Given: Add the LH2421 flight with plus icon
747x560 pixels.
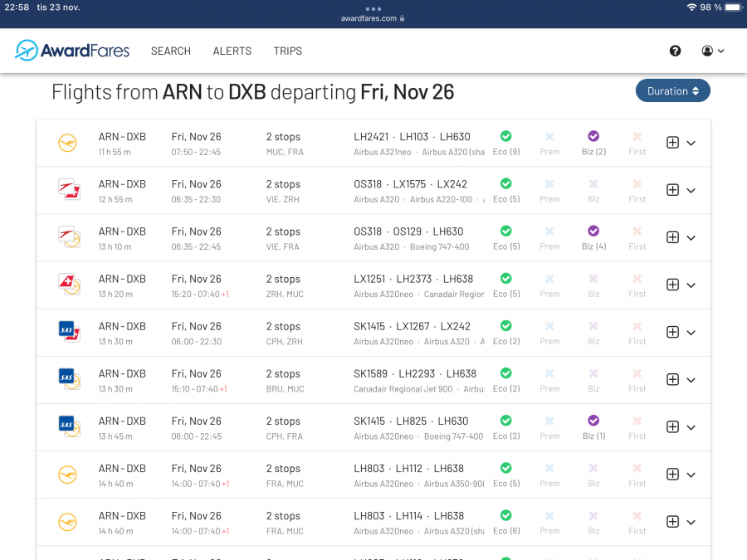Looking at the screenshot, I should [x=673, y=143].
